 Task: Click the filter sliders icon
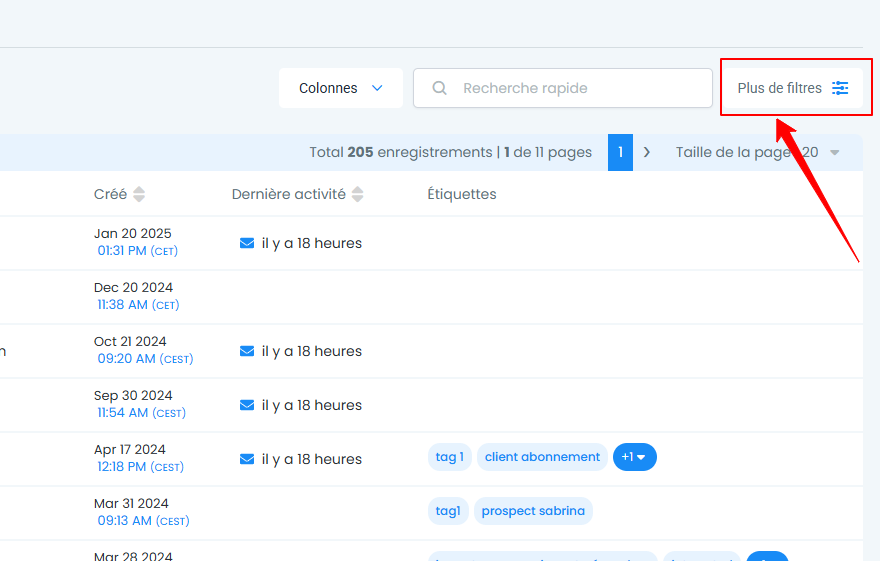pyautogui.click(x=840, y=88)
